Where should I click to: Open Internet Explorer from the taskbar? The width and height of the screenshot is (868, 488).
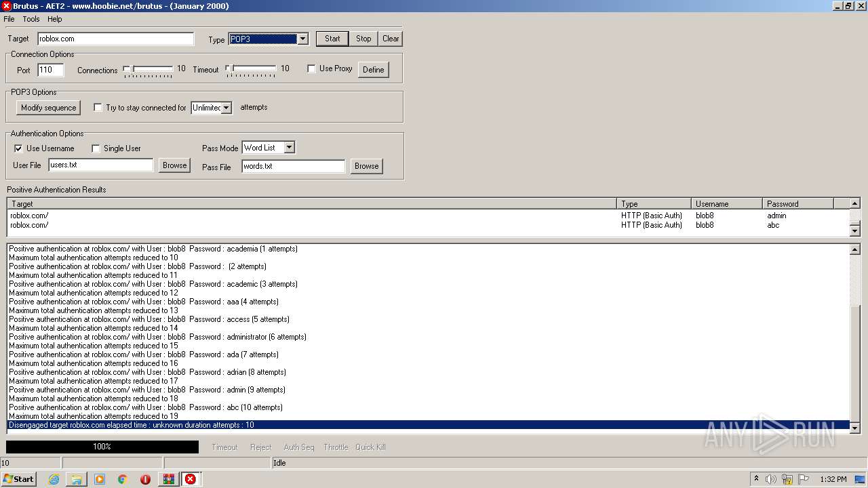(x=54, y=479)
